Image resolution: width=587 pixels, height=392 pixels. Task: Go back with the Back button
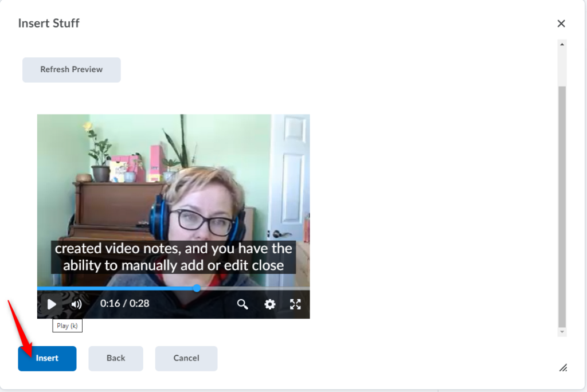click(116, 358)
